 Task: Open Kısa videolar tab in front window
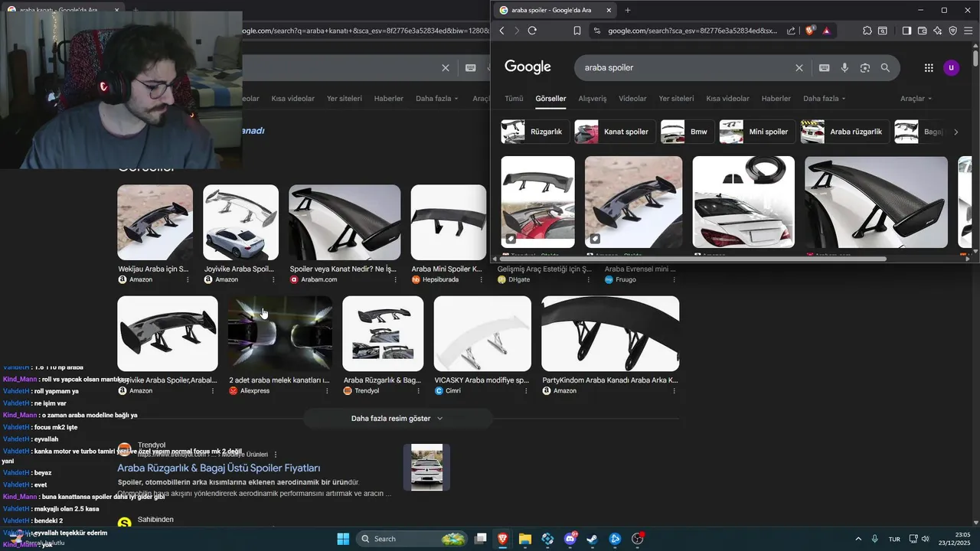727,99
